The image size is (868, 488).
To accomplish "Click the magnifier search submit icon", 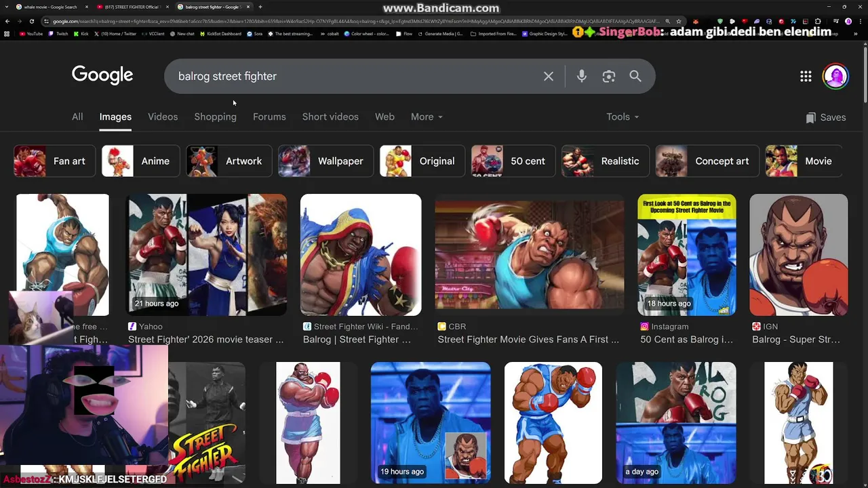I will [x=635, y=77].
